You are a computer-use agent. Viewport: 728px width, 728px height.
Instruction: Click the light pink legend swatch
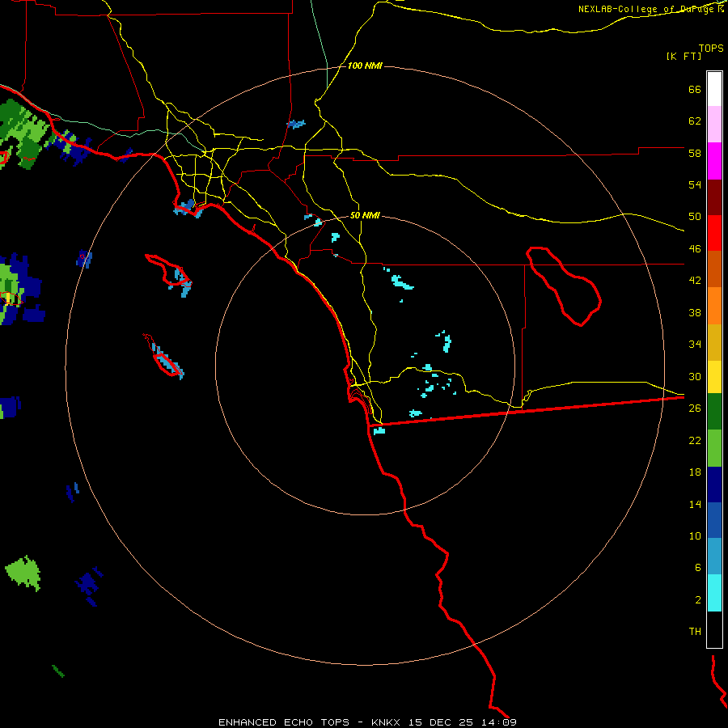(x=714, y=125)
